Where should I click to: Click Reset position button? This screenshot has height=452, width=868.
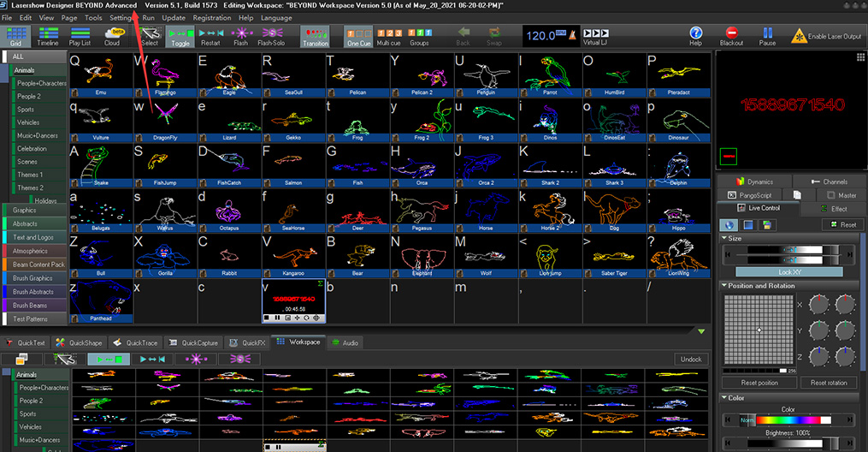point(759,383)
